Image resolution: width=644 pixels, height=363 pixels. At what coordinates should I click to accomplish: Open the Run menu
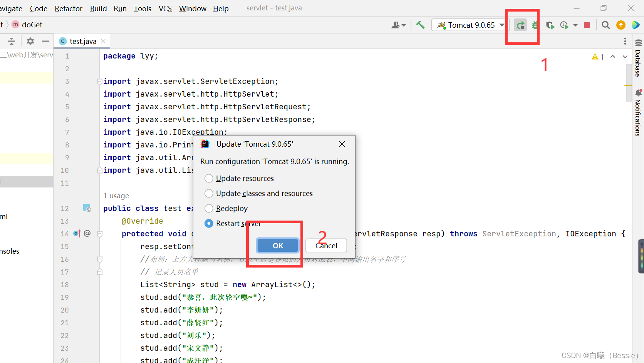pos(120,8)
